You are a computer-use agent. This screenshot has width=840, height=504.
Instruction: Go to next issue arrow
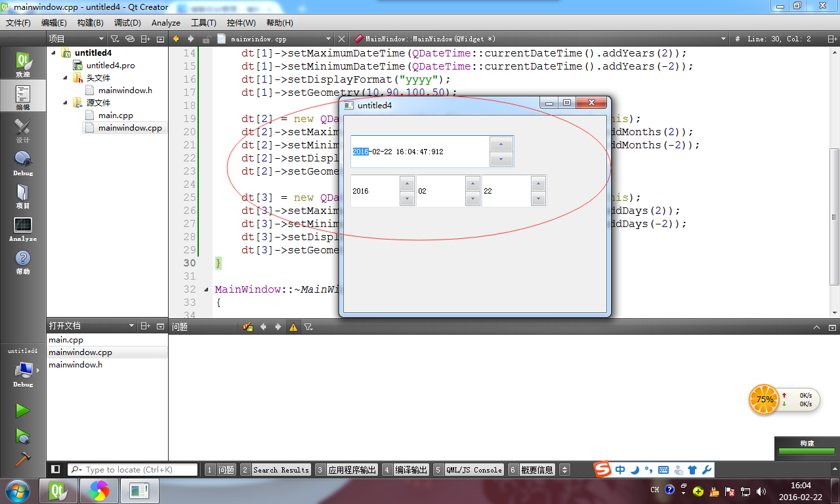[x=278, y=327]
